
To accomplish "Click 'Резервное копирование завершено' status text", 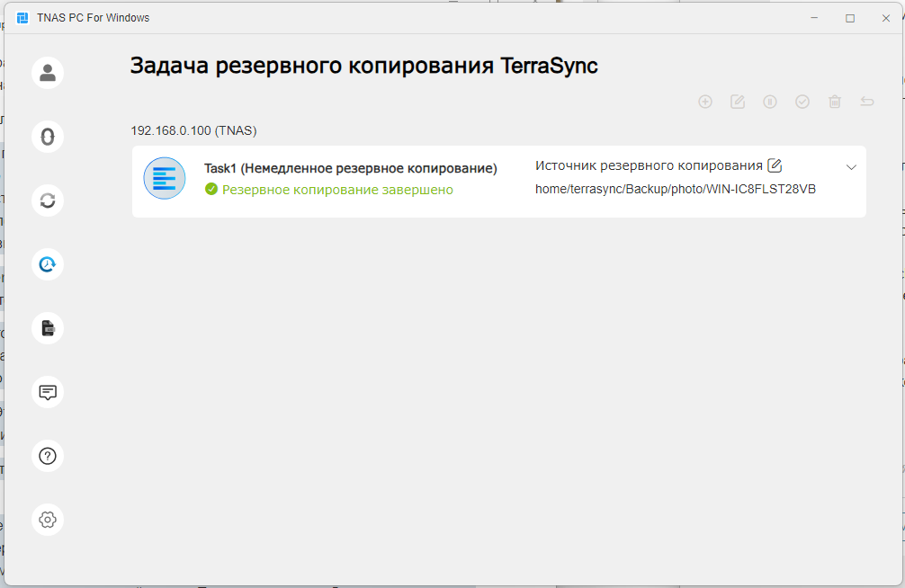I will click(337, 190).
